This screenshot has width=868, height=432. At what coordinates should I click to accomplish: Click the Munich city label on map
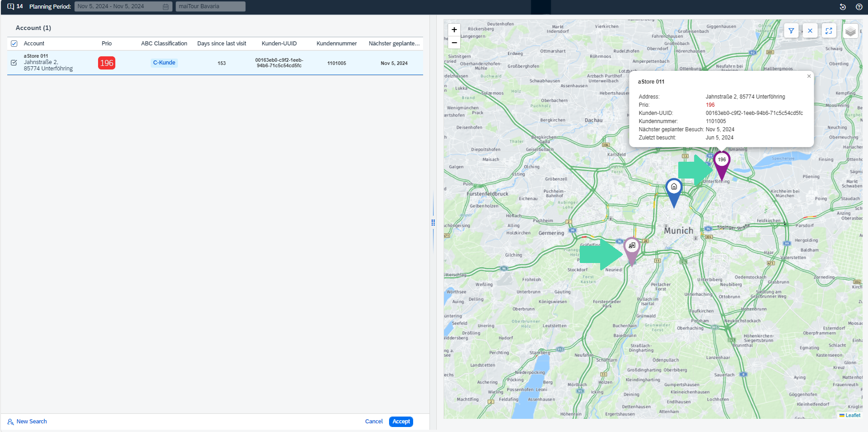click(679, 230)
